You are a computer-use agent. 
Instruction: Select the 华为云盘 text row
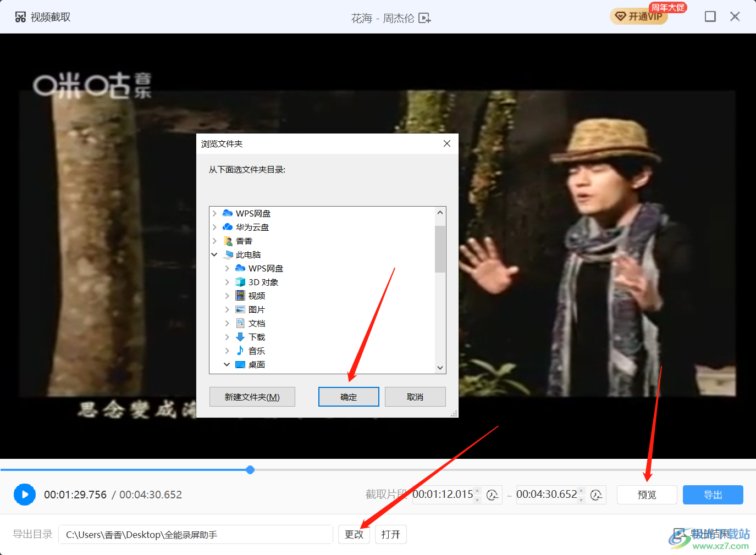point(252,227)
